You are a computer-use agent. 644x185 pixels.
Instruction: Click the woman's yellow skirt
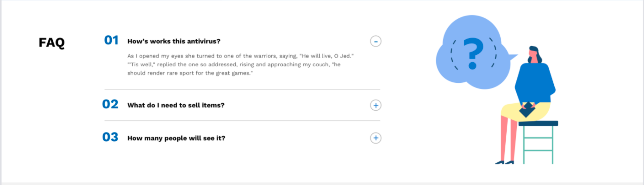pos(524,110)
